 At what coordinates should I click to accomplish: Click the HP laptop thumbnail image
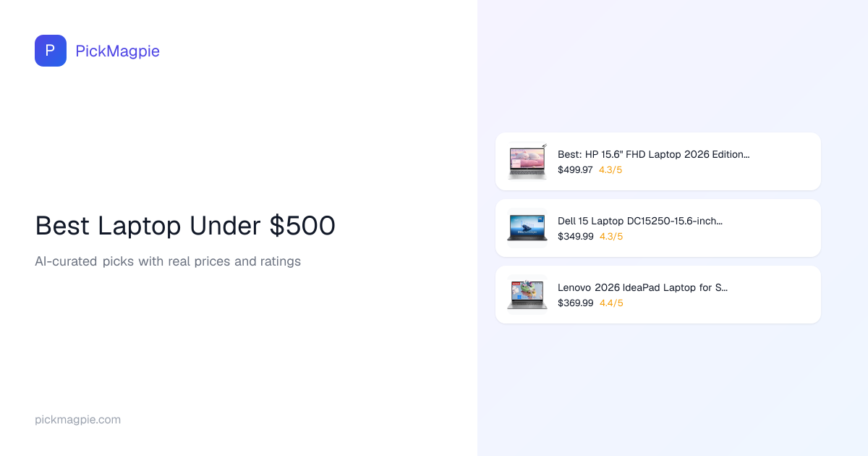pyautogui.click(x=527, y=161)
